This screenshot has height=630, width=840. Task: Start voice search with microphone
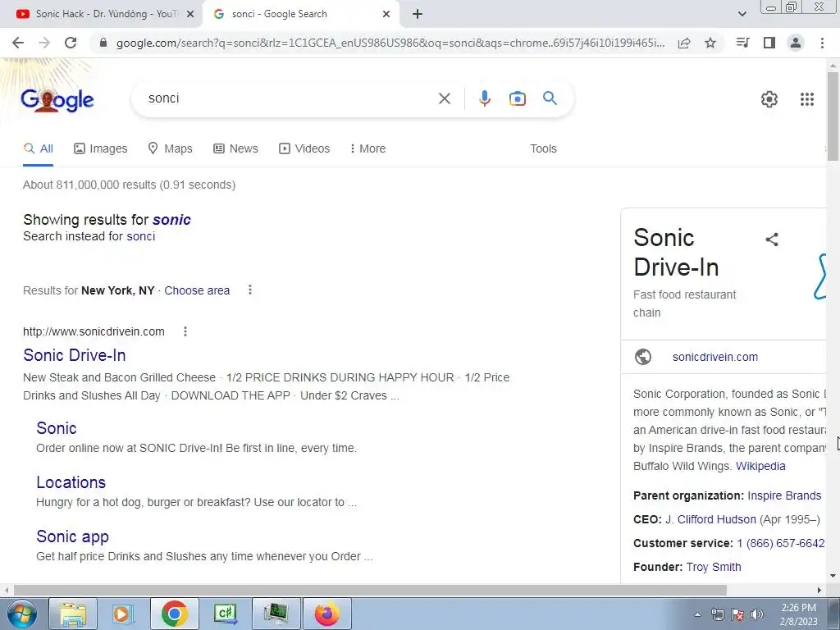tap(485, 98)
